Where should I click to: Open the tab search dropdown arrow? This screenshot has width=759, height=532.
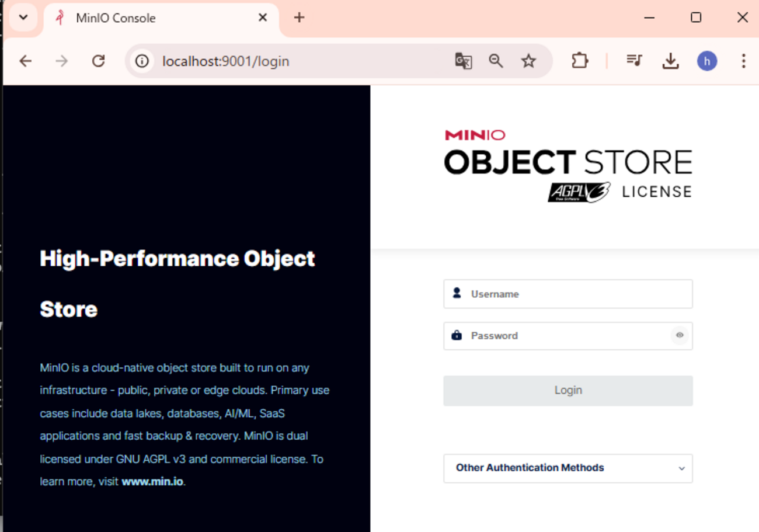click(x=23, y=18)
